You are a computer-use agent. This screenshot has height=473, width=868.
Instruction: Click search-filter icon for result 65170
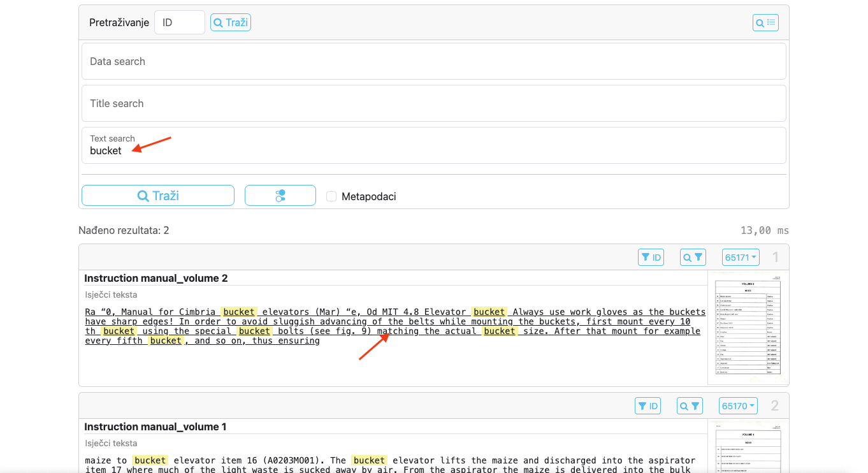690,405
